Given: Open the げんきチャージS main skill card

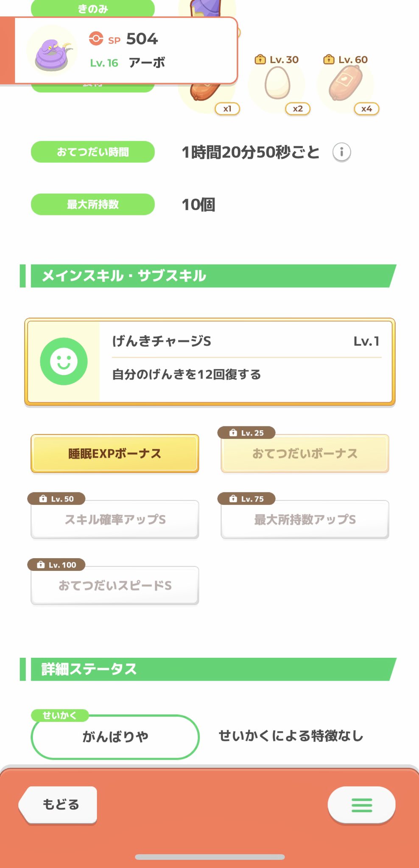Looking at the screenshot, I should coord(246,361).
